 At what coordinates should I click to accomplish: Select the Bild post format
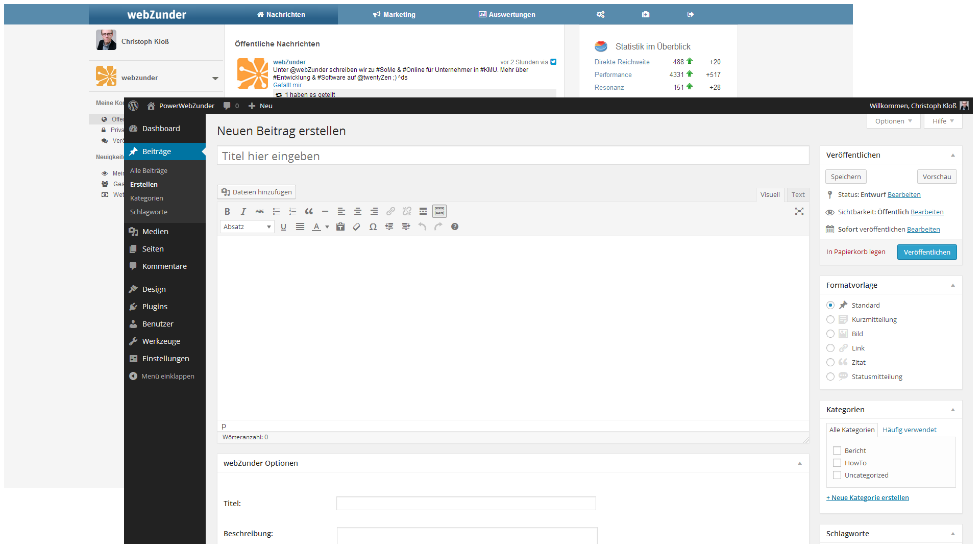tap(830, 334)
